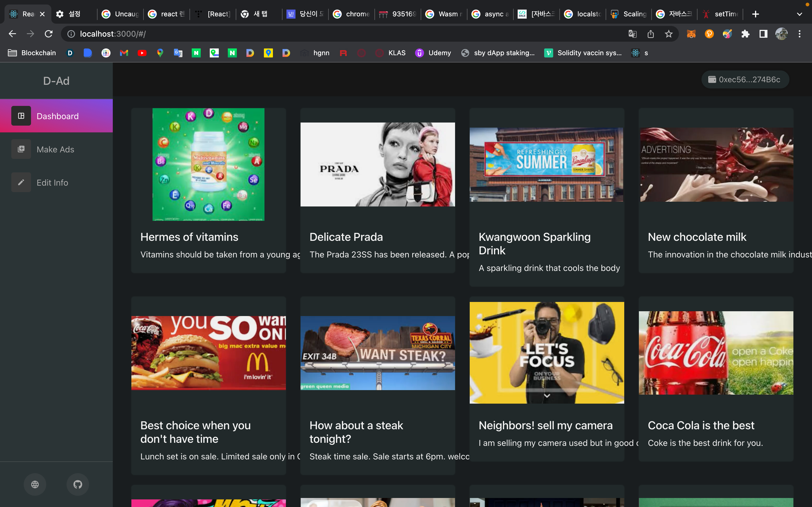Expand the tab search chevron dropdown

click(x=799, y=14)
